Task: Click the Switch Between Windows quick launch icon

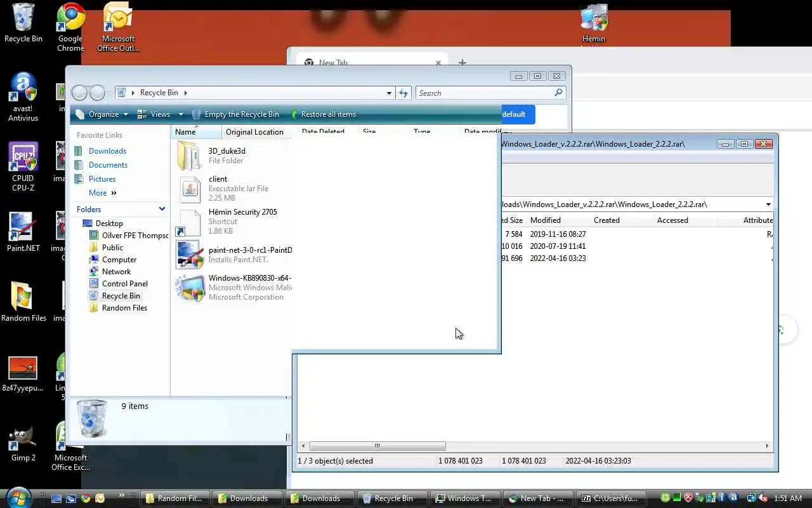Action: (71, 498)
